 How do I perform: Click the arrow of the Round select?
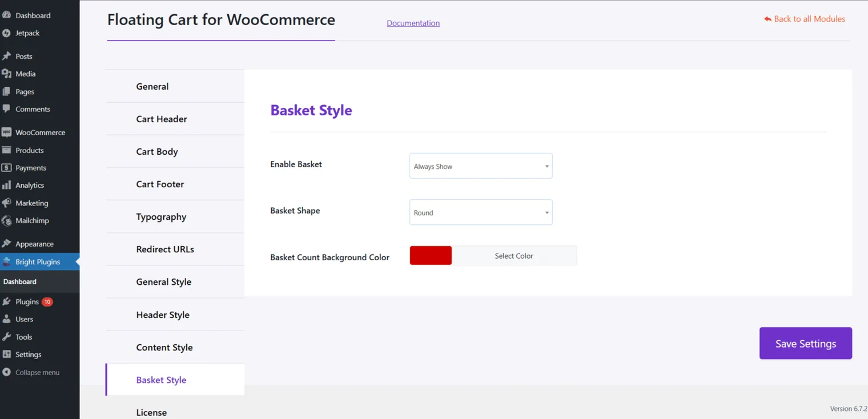coord(546,213)
